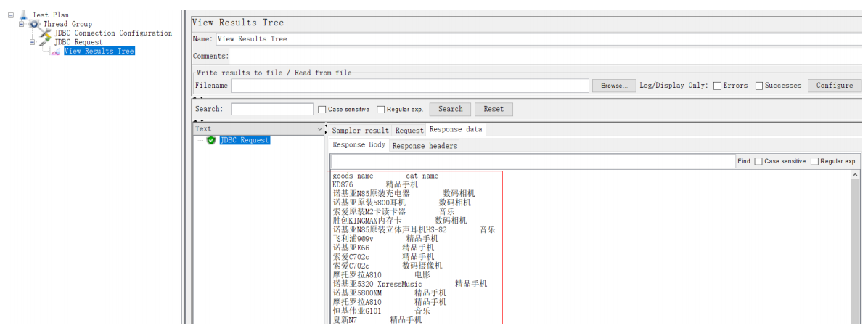
Task: Click the Thread Group gear icon
Action: 34,25
